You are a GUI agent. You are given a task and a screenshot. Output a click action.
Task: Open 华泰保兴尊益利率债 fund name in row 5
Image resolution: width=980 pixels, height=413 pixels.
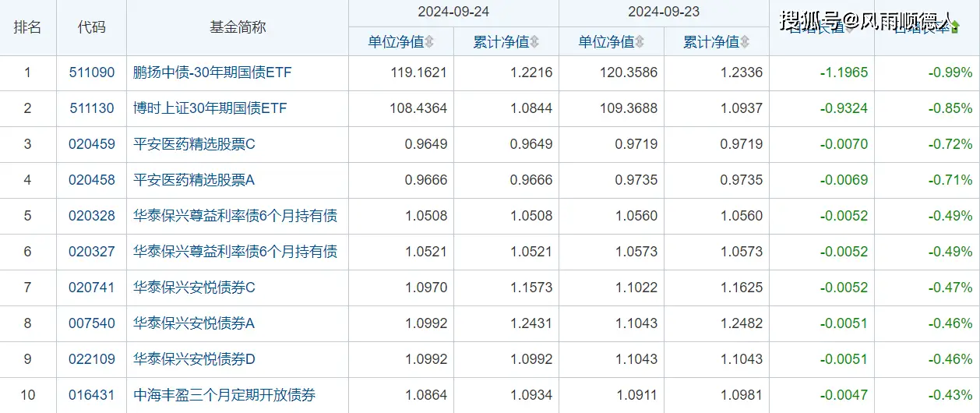click(235, 216)
